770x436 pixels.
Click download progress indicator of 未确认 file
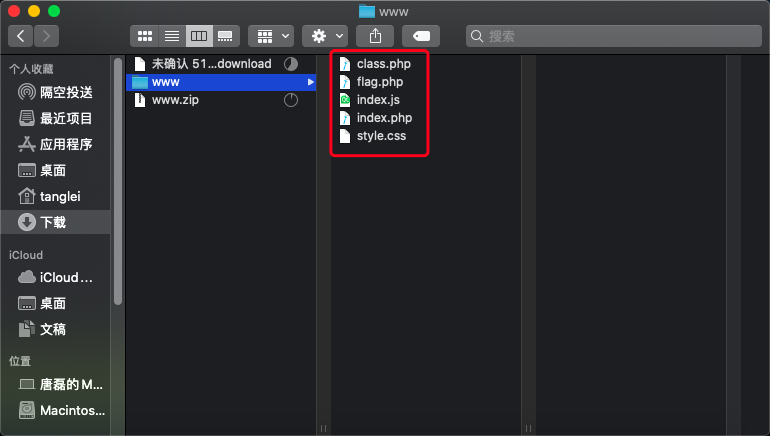pyautogui.click(x=291, y=64)
